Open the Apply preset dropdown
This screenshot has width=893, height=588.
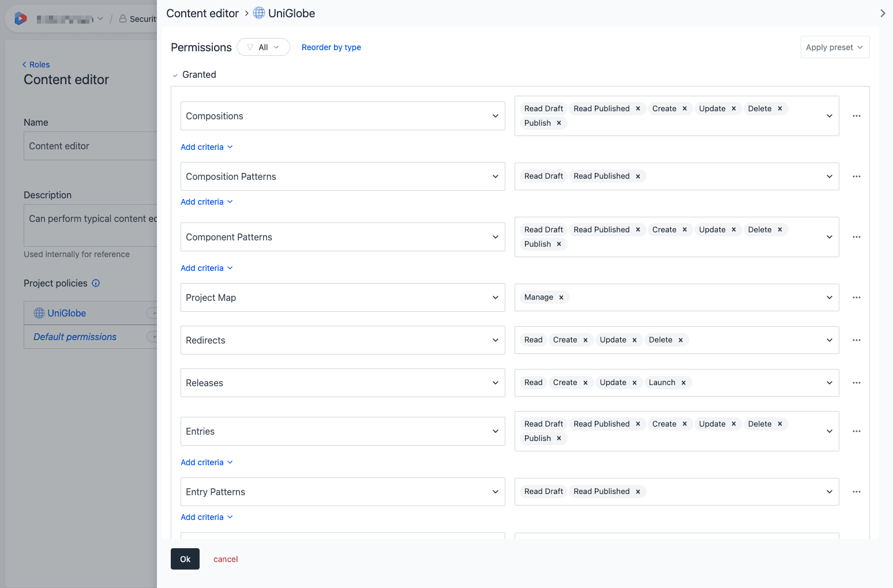tap(834, 47)
